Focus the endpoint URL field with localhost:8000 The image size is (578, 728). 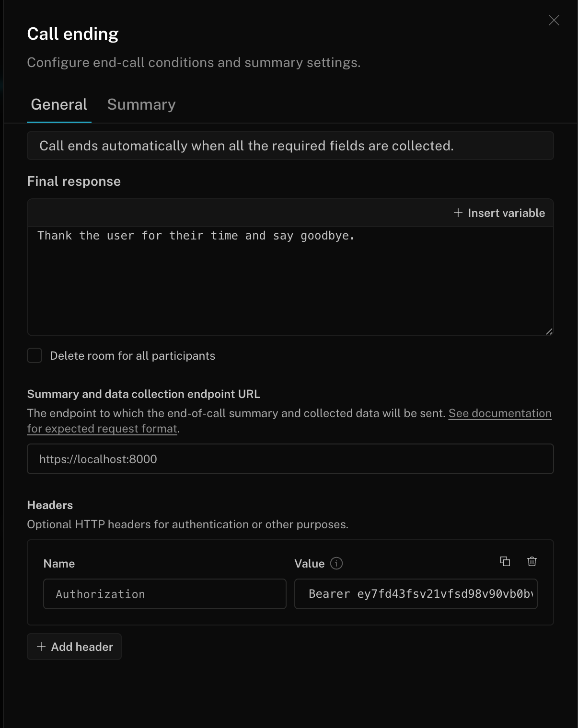point(290,459)
